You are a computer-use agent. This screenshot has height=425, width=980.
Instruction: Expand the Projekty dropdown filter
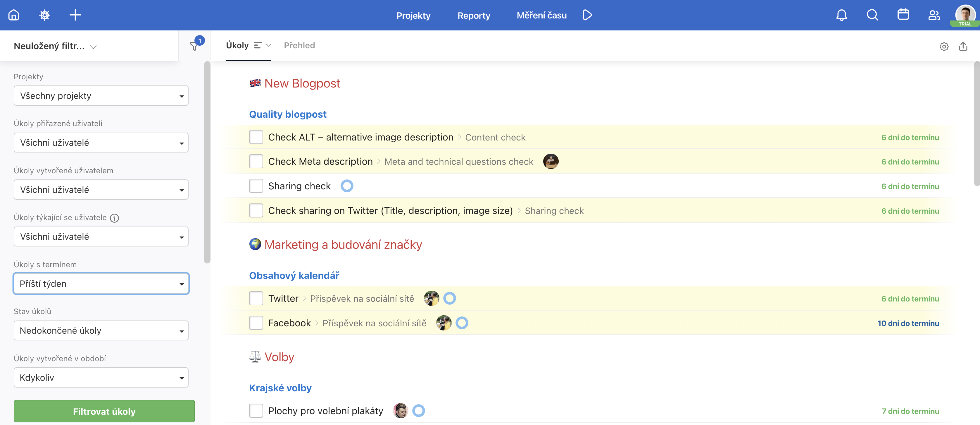point(100,95)
